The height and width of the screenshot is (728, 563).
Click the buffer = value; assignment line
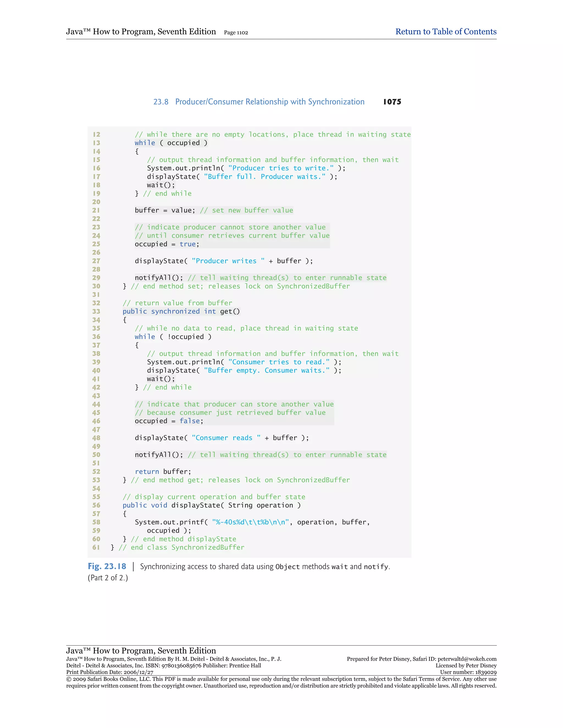165,210
